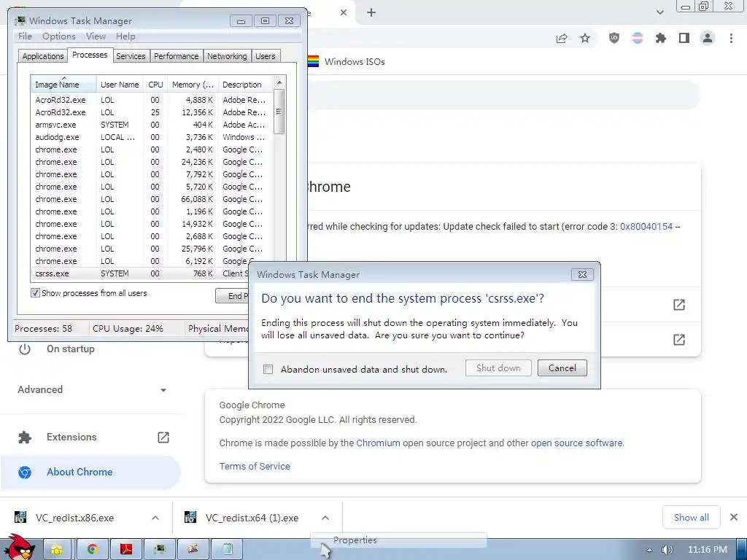Open error code 0x80040154 link

646,227
